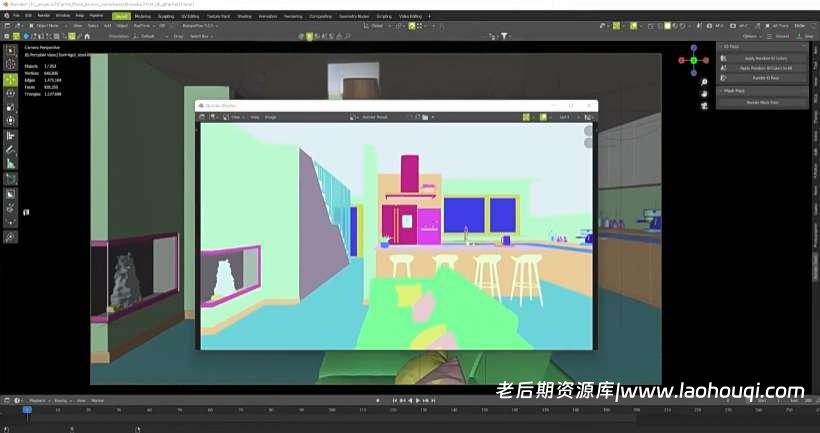
Task: Toggle X-ray display in viewport header
Action: 651,26
